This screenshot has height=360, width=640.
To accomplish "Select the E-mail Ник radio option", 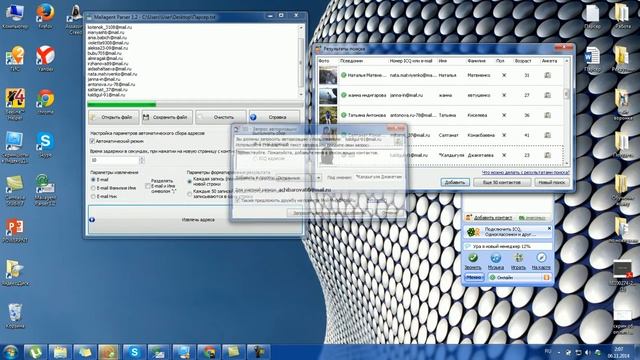I will [93, 196].
